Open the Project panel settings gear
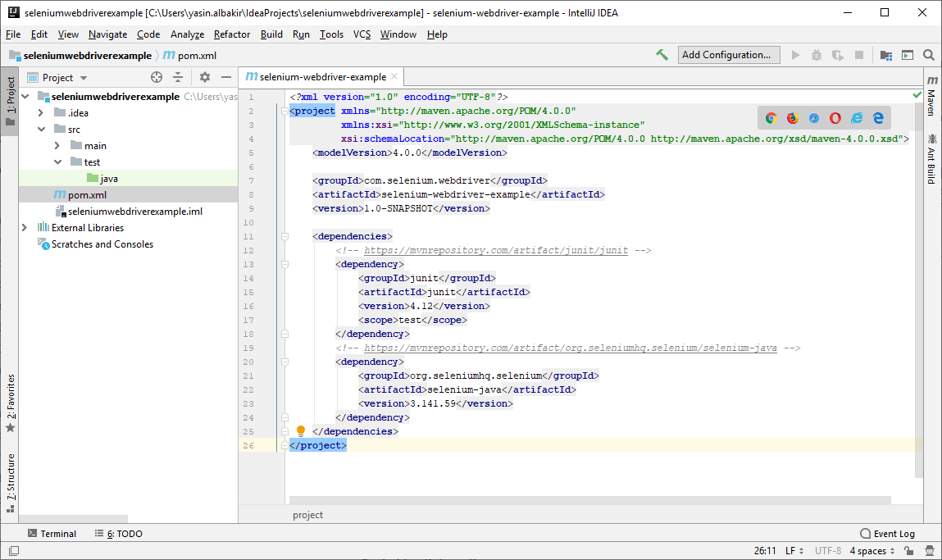Viewport: 942px width, 560px height. (203, 76)
